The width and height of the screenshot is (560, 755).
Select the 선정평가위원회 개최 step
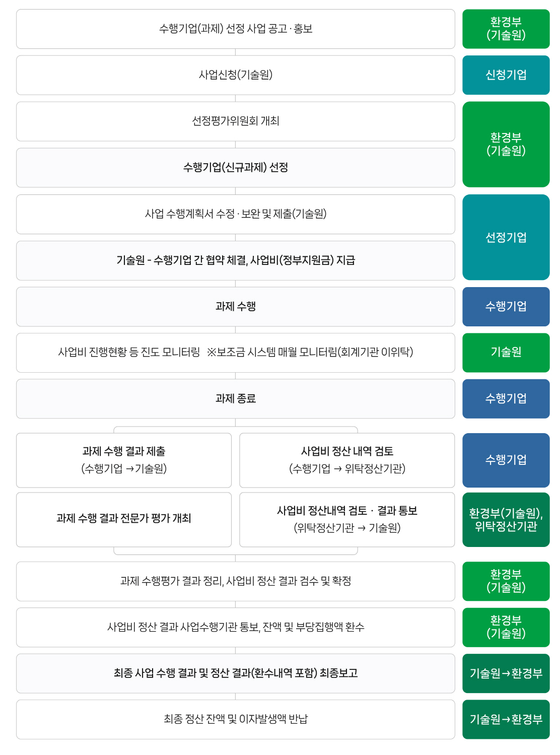click(236, 121)
